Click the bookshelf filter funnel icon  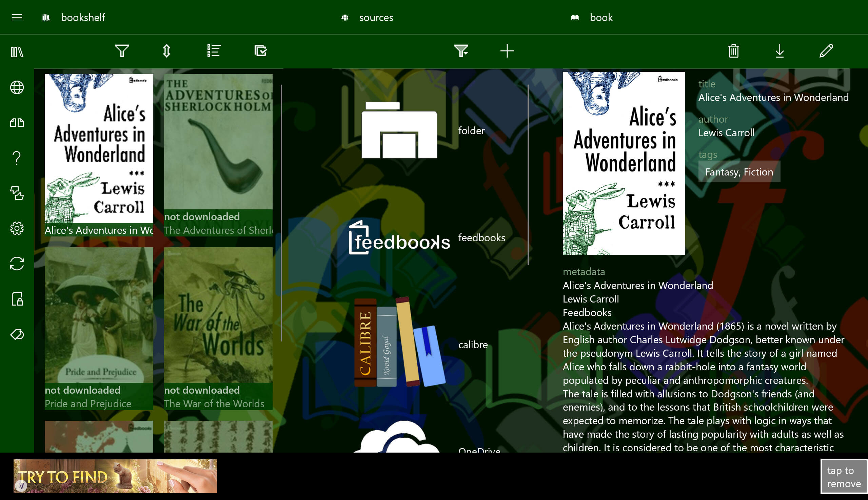pyautogui.click(x=122, y=51)
